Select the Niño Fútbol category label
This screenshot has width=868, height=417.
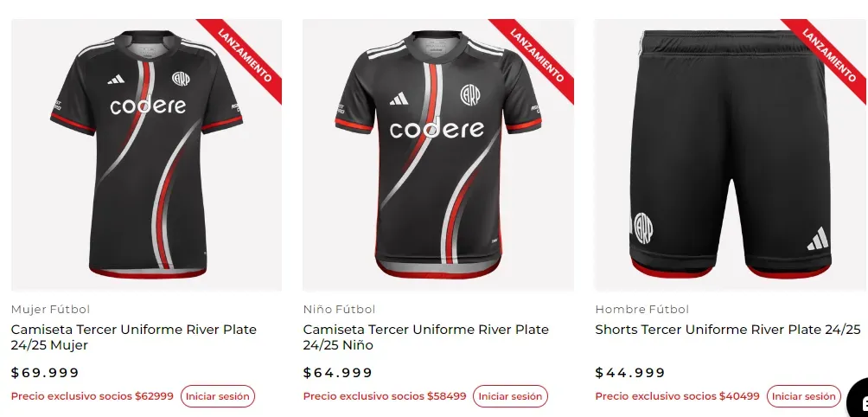tap(341, 309)
